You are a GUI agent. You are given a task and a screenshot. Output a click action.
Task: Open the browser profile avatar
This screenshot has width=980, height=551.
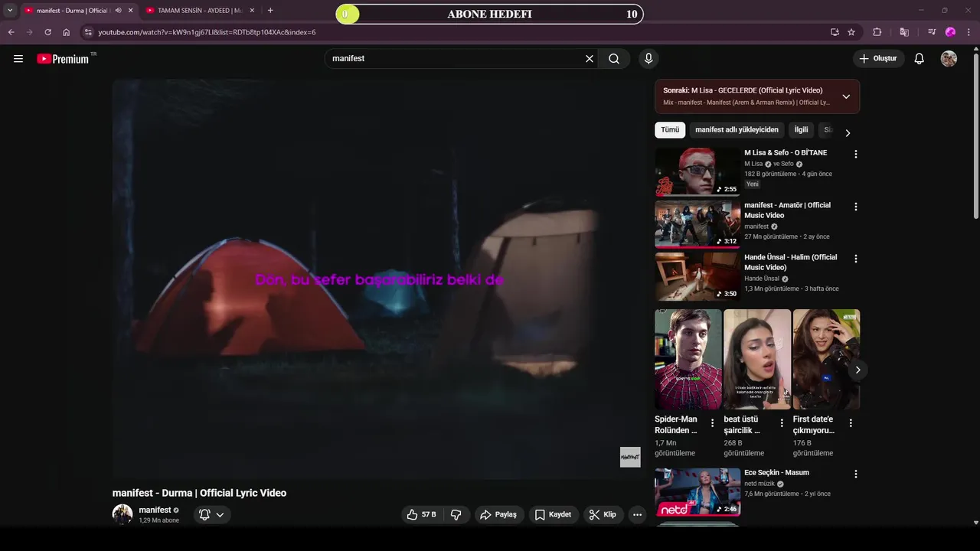pos(951,32)
